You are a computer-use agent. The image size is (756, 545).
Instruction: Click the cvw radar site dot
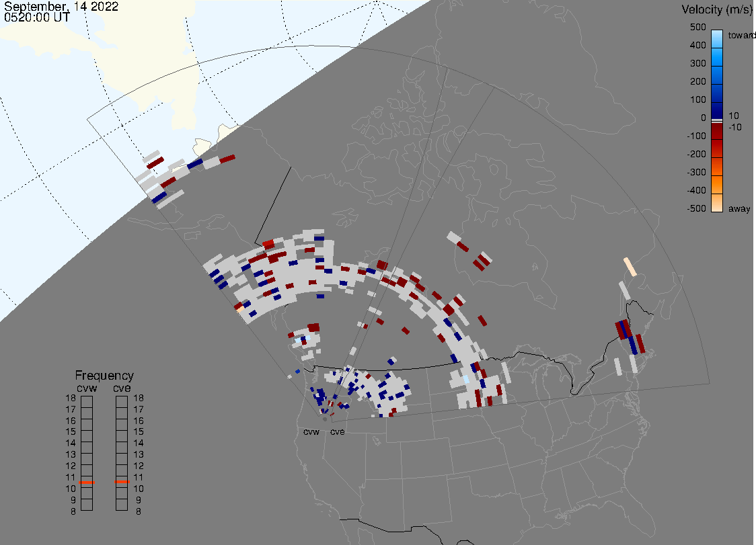(325, 419)
